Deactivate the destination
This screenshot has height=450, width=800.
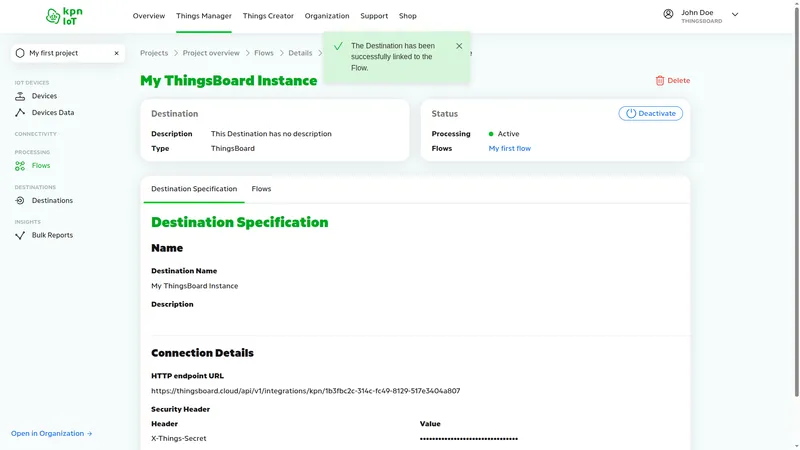651,113
